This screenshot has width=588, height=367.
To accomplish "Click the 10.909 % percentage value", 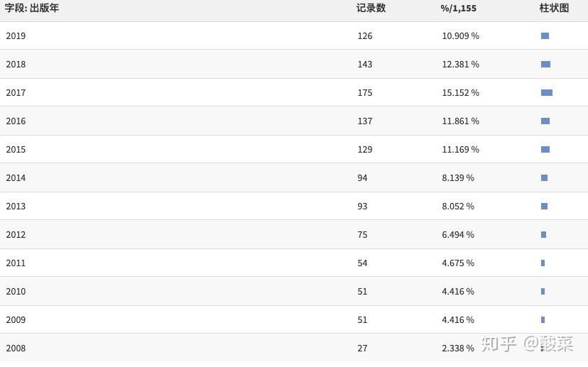I will [460, 36].
